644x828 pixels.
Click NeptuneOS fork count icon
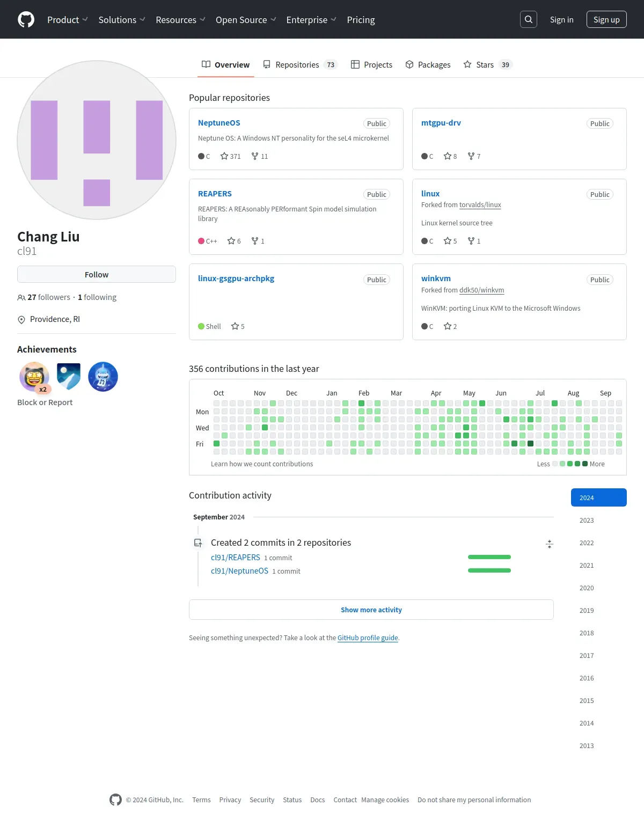point(255,156)
